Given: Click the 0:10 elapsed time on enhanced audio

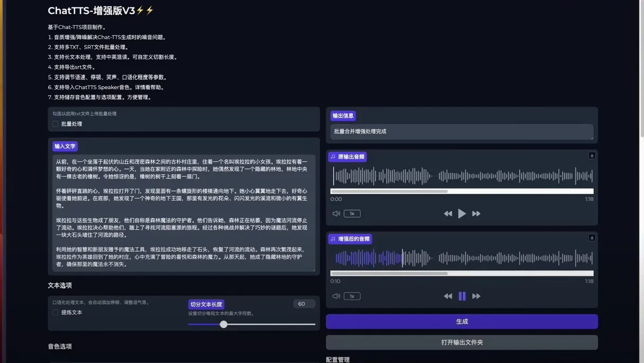Looking at the screenshot, I should (x=335, y=282).
